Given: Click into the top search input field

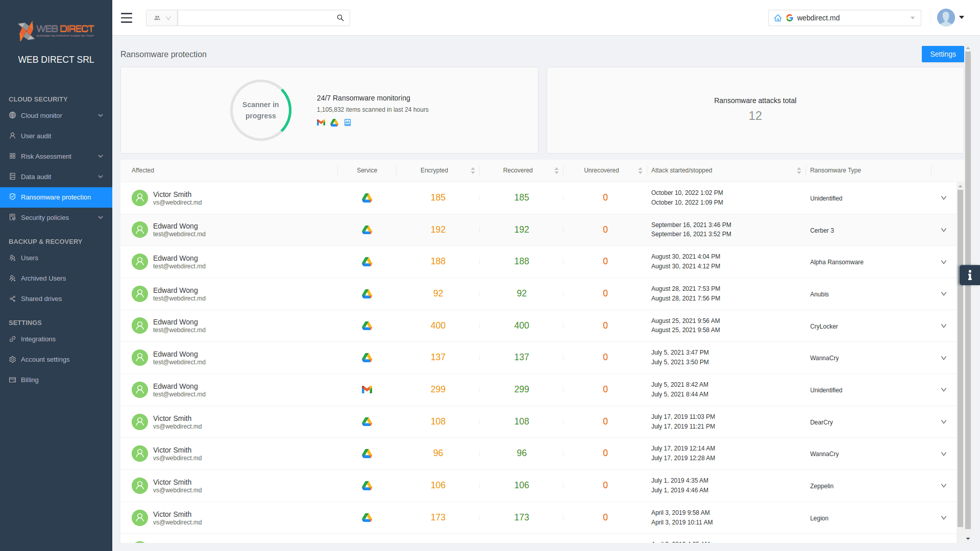Looking at the screenshot, I should tap(255, 18).
